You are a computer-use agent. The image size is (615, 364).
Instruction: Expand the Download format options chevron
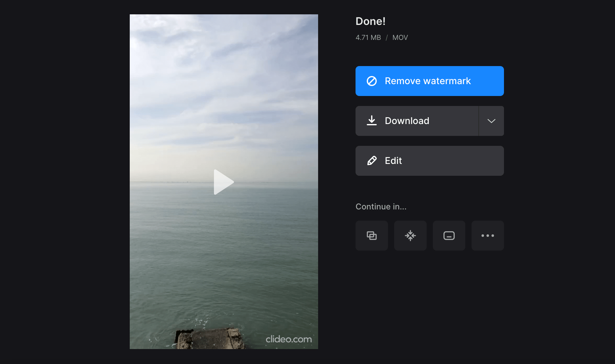[x=491, y=121]
